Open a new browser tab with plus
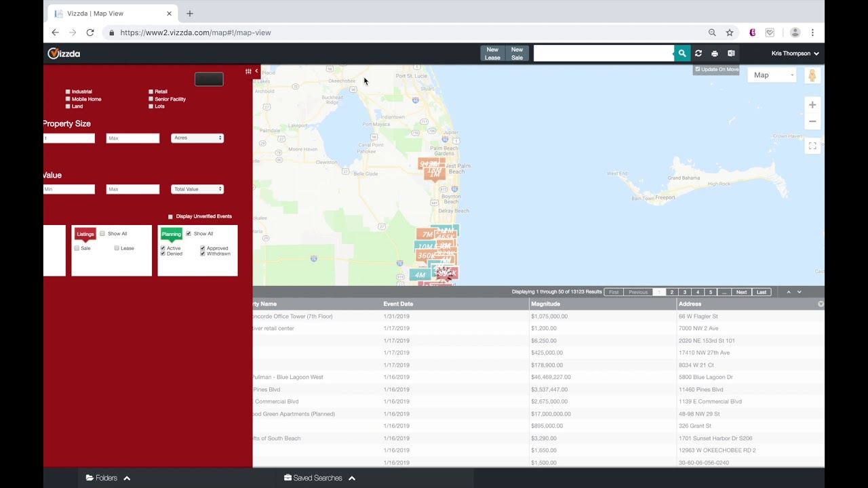 (x=190, y=14)
